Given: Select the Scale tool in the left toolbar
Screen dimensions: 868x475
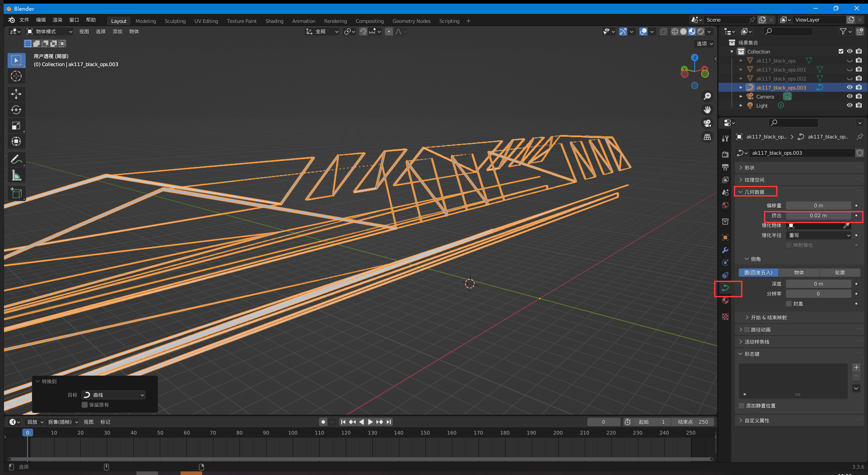Looking at the screenshot, I should point(16,125).
